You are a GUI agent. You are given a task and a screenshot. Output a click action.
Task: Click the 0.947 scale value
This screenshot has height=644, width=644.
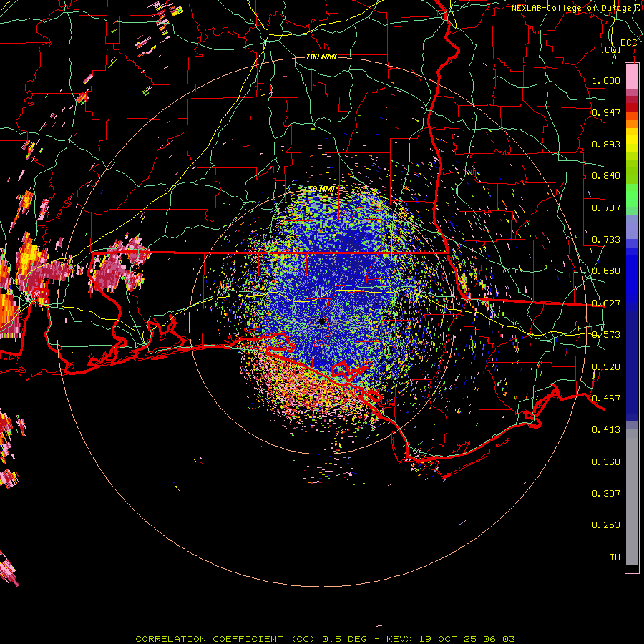[x=606, y=112]
